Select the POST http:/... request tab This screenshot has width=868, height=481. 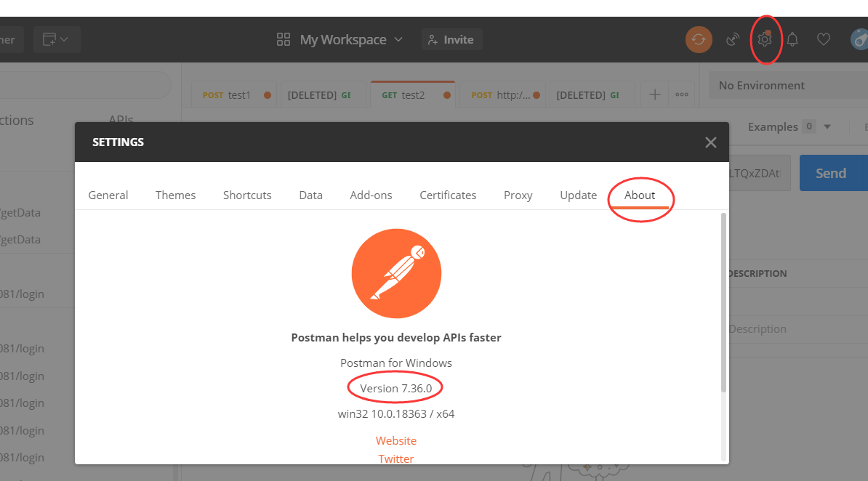click(502, 95)
